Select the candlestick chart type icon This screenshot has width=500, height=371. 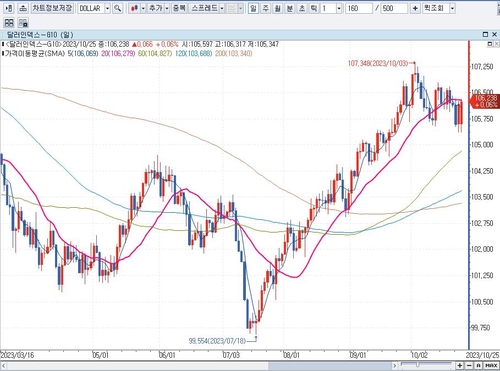point(134,8)
